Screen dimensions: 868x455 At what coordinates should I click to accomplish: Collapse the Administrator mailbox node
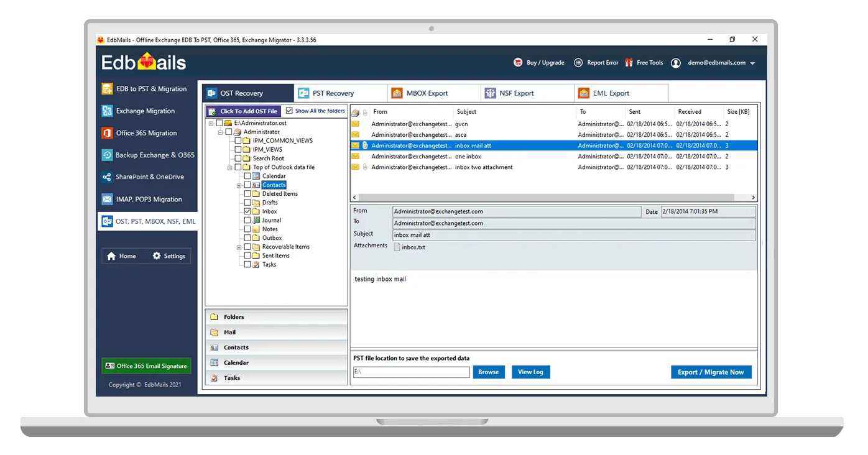tap(220, 132)
